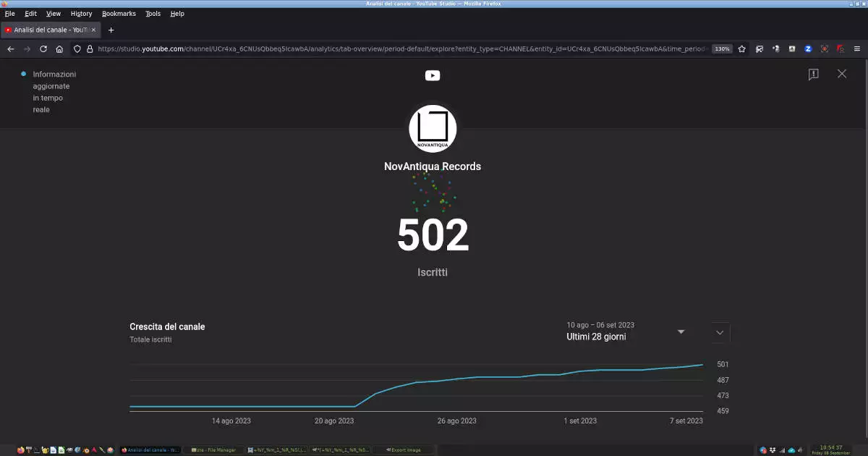This screenshot has width=868, height=456.
Task: Click the 14 ago 2023 axis label
Action: coord(232,421)
